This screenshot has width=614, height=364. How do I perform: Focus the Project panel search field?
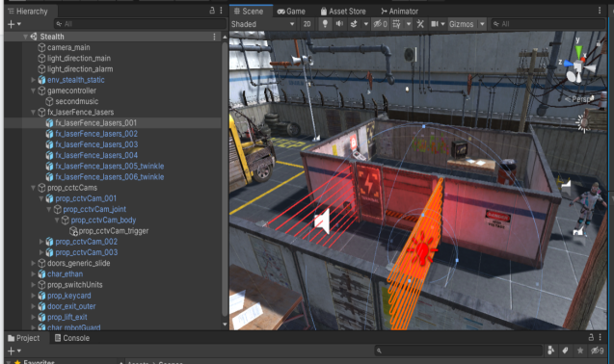458,351
